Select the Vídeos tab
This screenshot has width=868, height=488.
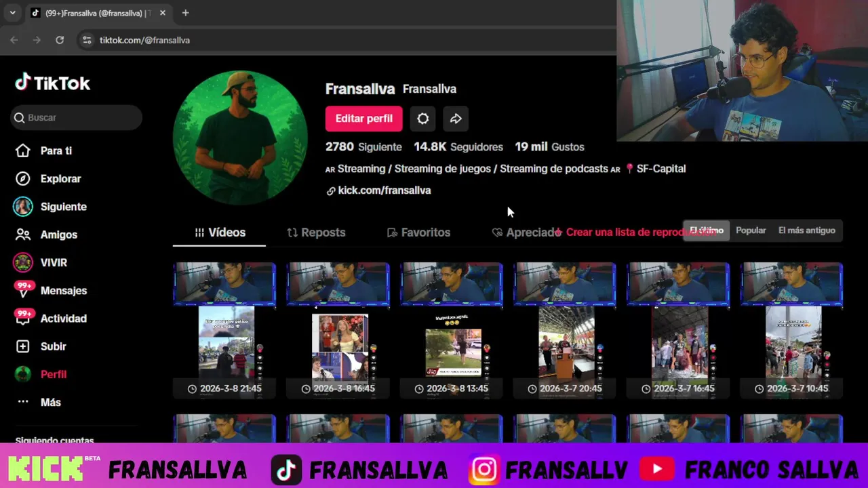220,232
